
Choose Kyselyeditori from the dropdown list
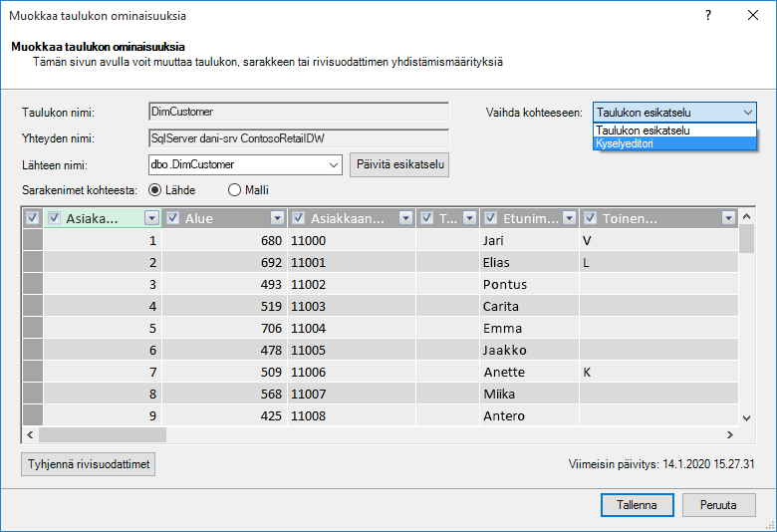(x=674, y=143)
